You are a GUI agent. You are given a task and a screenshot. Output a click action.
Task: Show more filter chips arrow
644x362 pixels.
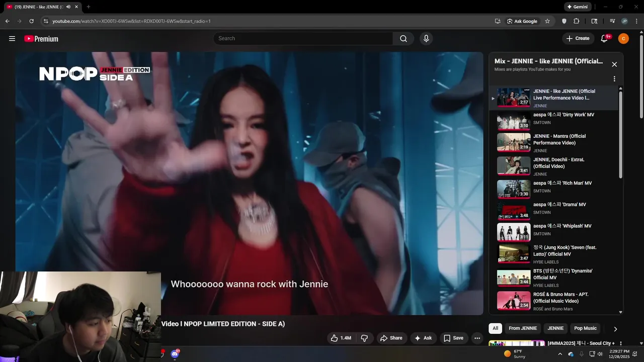click(x=615, y=329)
